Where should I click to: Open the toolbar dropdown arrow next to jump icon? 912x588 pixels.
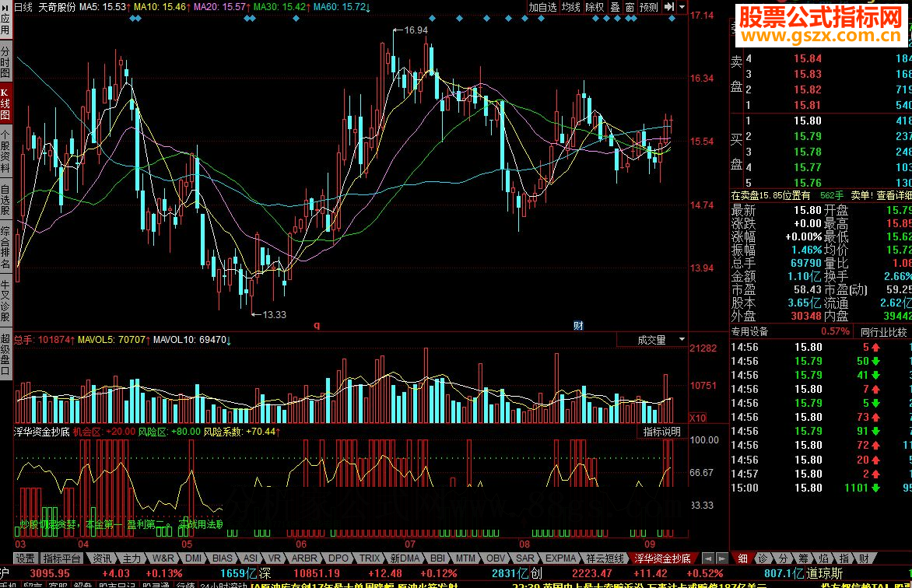point(682,7)
